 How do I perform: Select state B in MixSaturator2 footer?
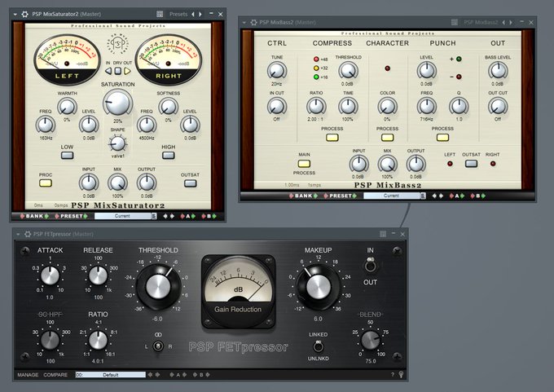tap(209, 216)
